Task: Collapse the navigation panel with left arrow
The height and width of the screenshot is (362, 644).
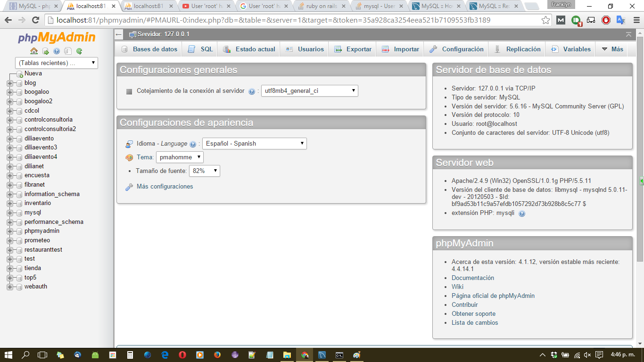Action: [119, 35]
